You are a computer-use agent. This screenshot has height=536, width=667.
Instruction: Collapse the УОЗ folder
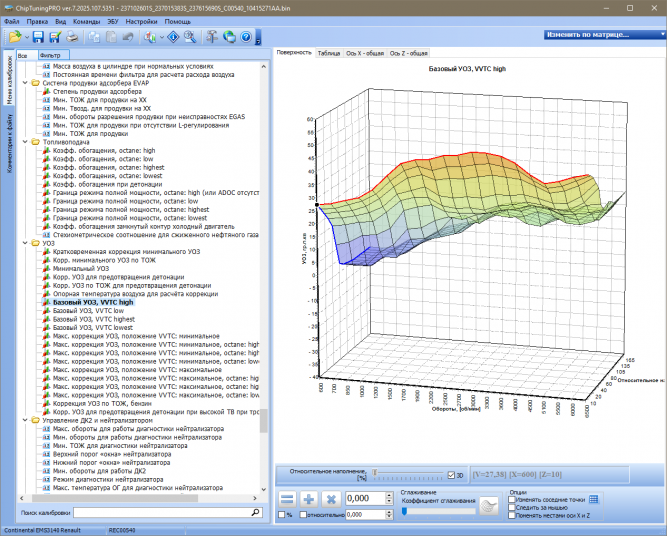pos(25,243)
